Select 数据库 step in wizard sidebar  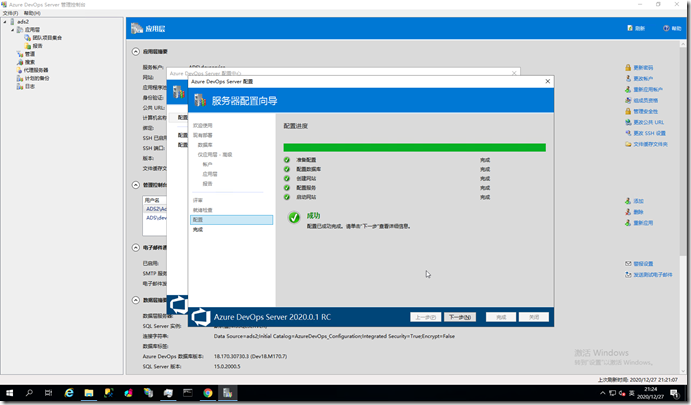205,145
